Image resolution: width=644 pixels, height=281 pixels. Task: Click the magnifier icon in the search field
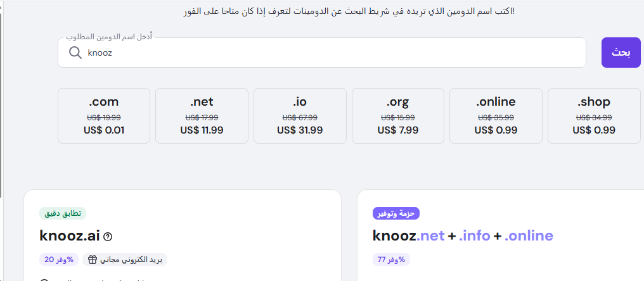pos(75,53)
